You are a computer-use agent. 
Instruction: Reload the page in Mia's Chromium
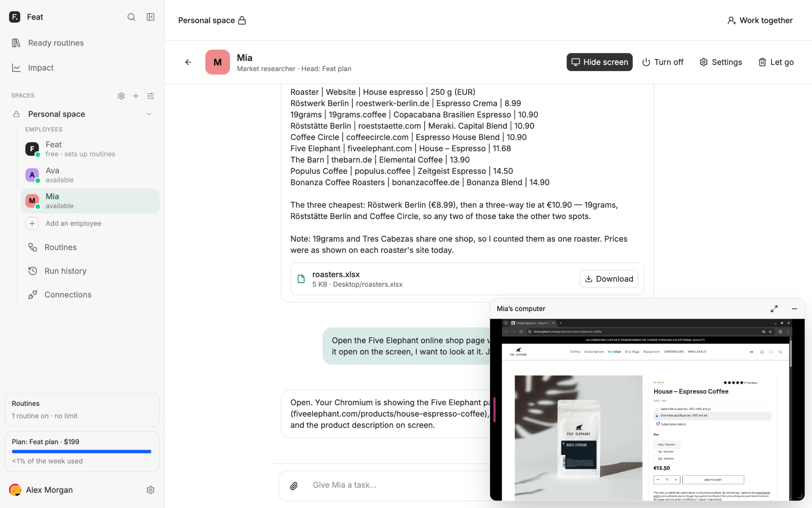point(521,332)
